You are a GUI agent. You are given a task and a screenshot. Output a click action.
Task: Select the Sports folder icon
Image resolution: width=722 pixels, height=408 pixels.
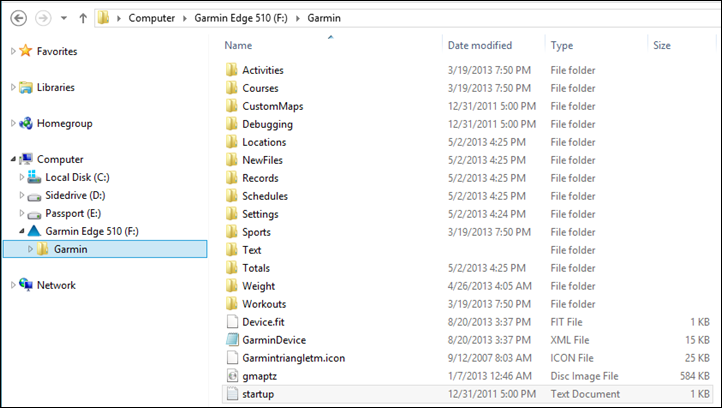click(x=232, y=231)
